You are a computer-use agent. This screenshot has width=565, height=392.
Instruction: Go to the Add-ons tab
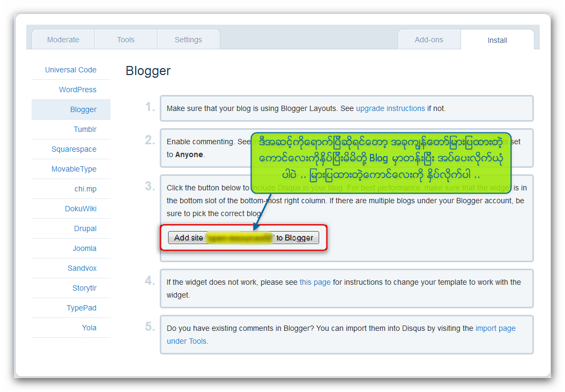429,40
